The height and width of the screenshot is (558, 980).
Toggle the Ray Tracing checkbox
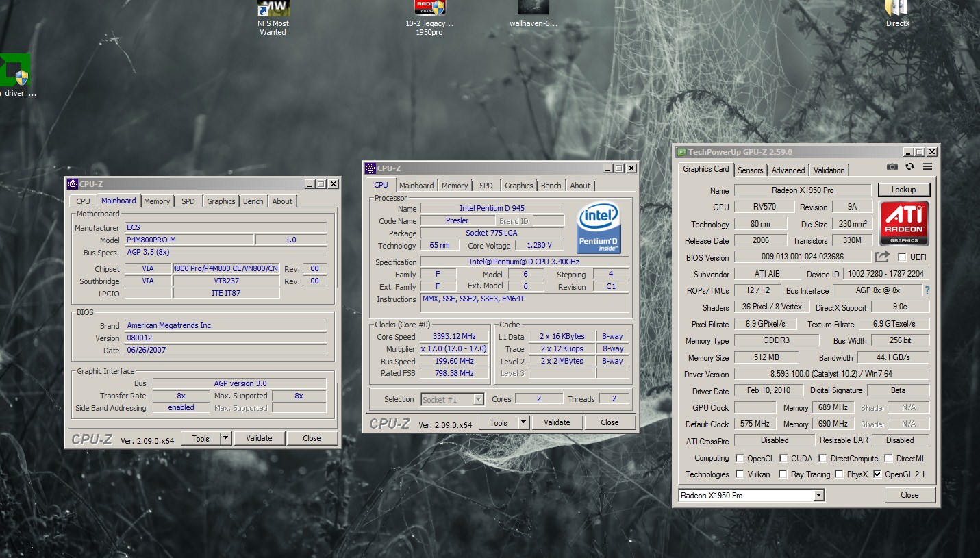783,474
